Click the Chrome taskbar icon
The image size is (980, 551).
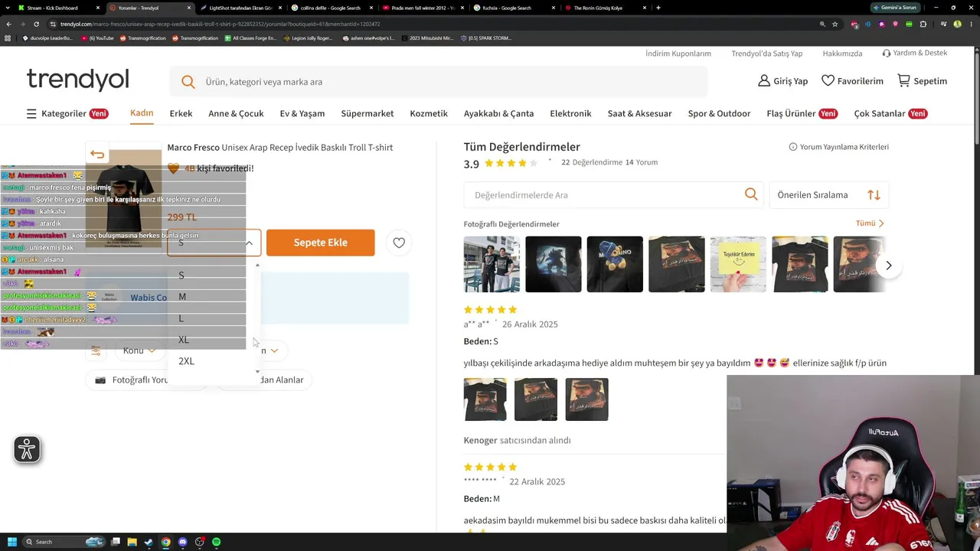coord(165,542)
